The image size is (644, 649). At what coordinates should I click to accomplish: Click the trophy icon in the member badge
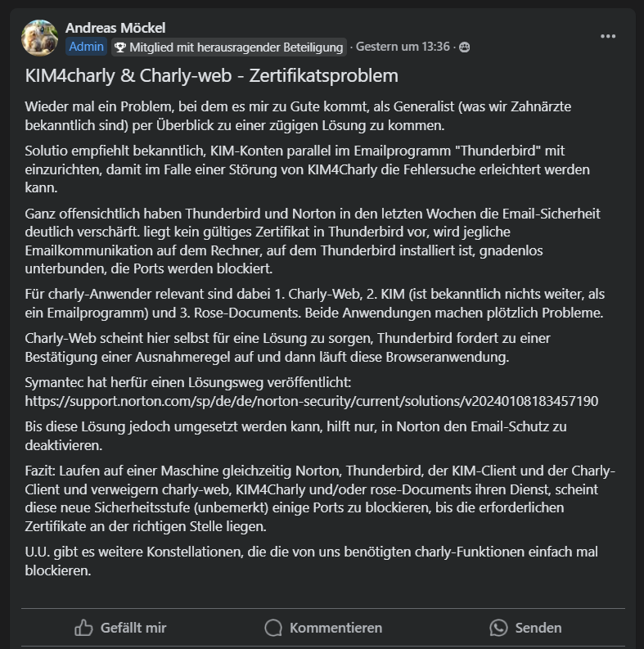tap(120, 47)
